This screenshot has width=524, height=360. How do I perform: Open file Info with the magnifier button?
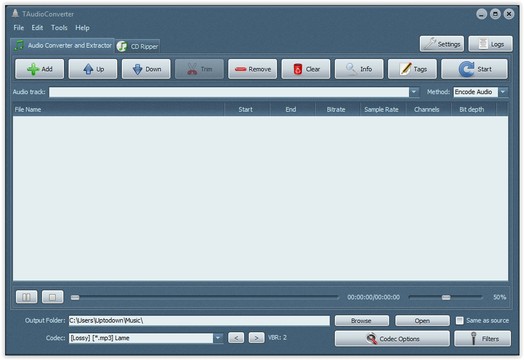(359, 69)
